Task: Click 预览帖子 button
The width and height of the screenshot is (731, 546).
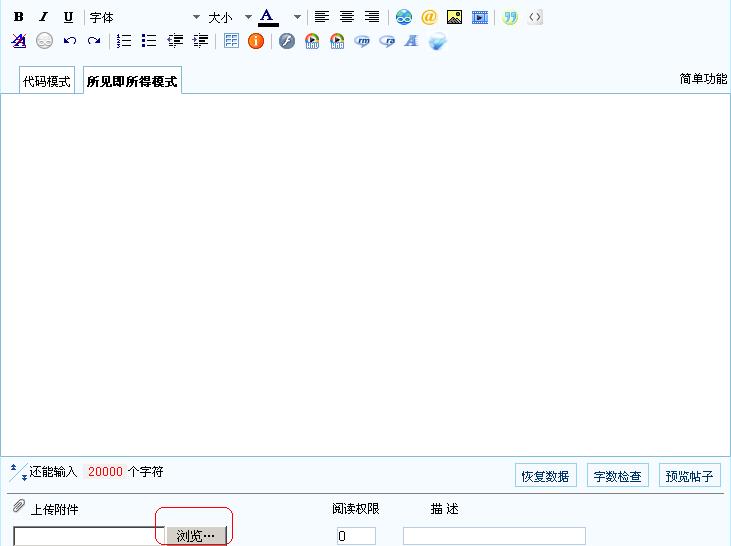Action: pos(689,476)
